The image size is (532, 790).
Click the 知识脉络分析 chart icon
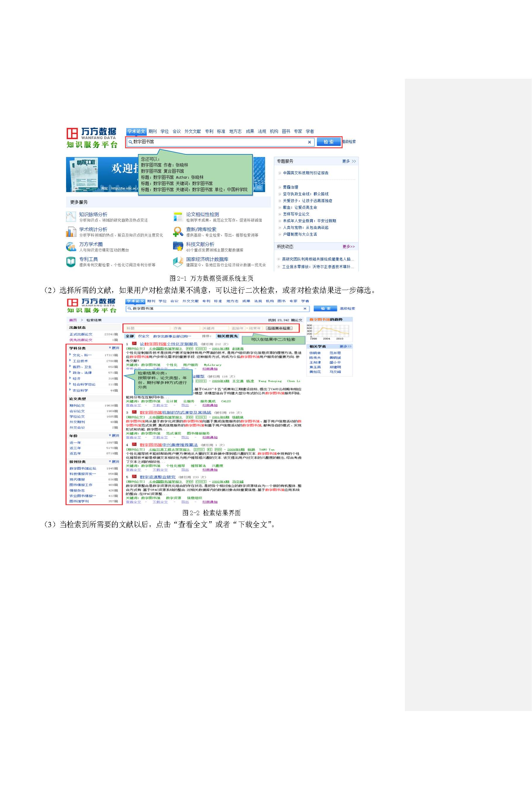click(x=71, y=216)
